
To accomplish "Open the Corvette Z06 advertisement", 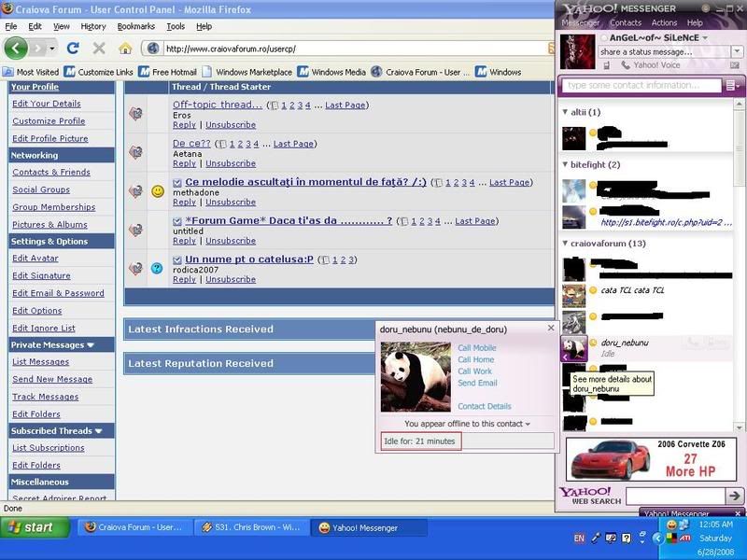I will point(650,459).
